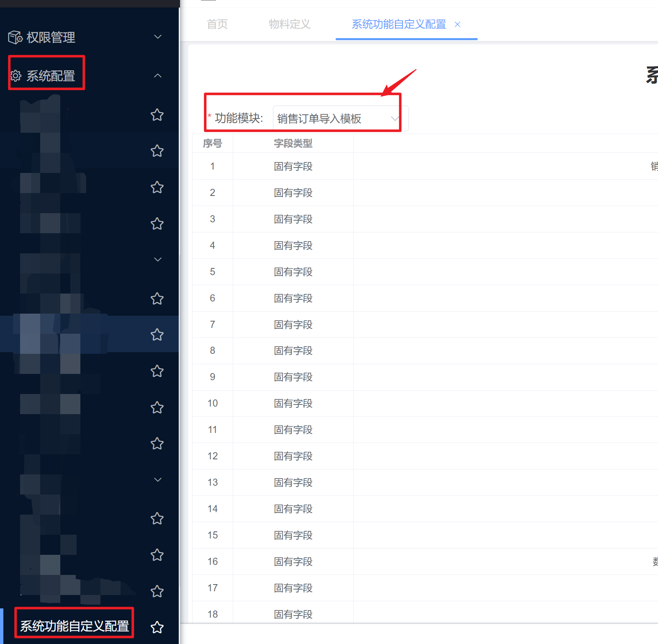The height and width of the screenshot is (644, 658).
Task: Favorite 系统功能自定义配置 using its sidebar star
Action: tap(157, 627)
